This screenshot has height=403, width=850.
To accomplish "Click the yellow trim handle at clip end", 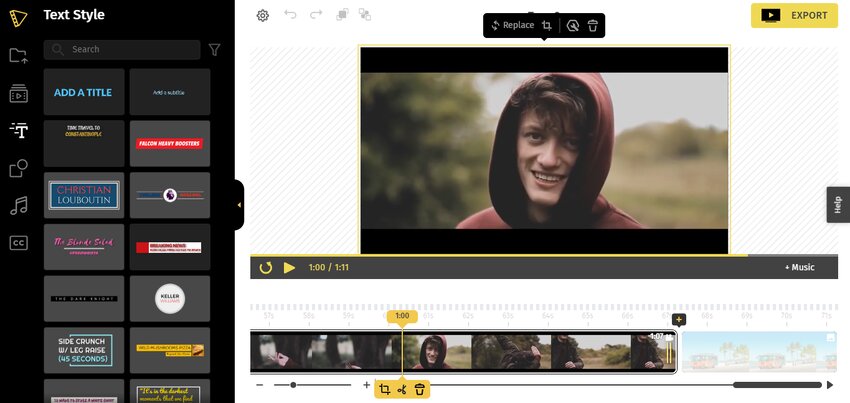I will click(x=669, y=353).
